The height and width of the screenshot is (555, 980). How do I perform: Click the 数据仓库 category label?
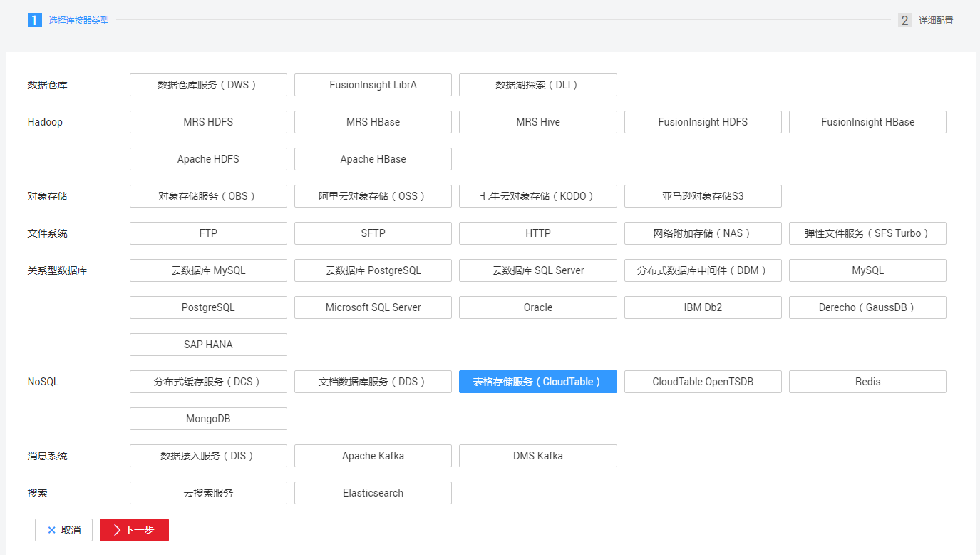pyautogui.click(x=48, y=85)
